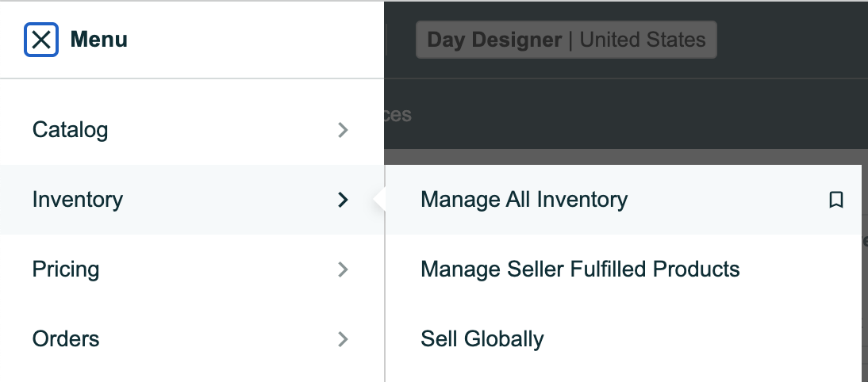Open the Catalog menu item
The width and height of the screenshot is (868, 382).
191,130
